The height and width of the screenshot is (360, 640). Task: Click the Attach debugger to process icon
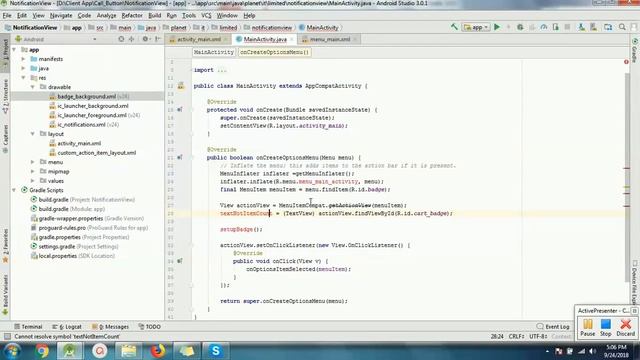pyautogui.click(x=556, y=27)
